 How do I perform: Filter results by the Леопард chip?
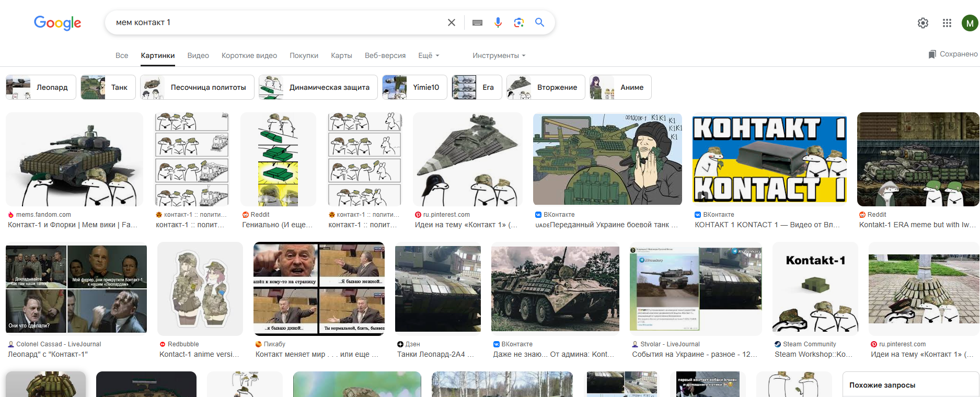coord(41,87)
